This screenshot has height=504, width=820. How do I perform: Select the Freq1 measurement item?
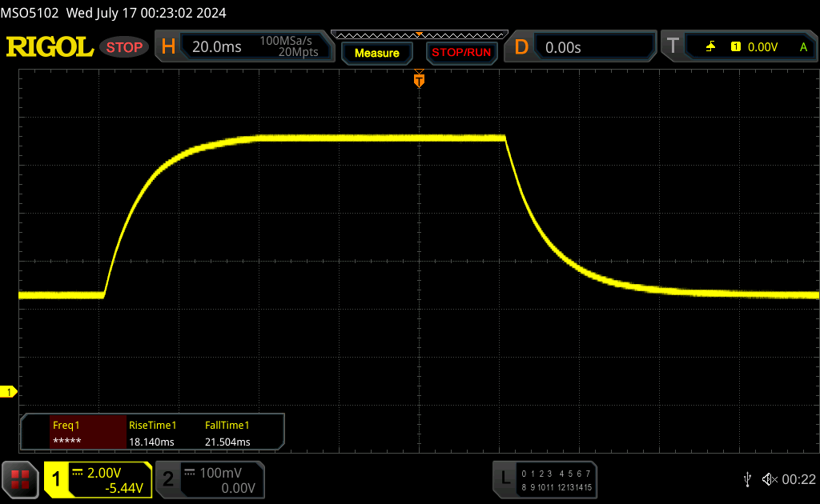pos(88,433)
